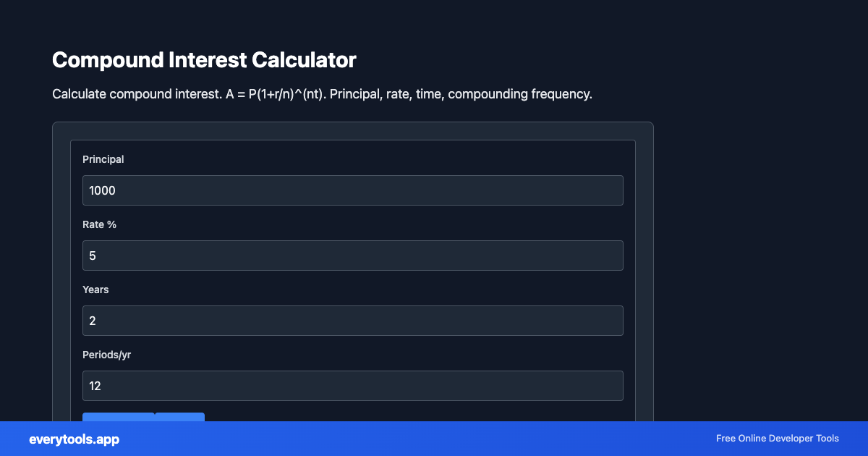
Task: Click the value 1000 in Principal field
Action: pyautogui.click(x=102, y=190)
